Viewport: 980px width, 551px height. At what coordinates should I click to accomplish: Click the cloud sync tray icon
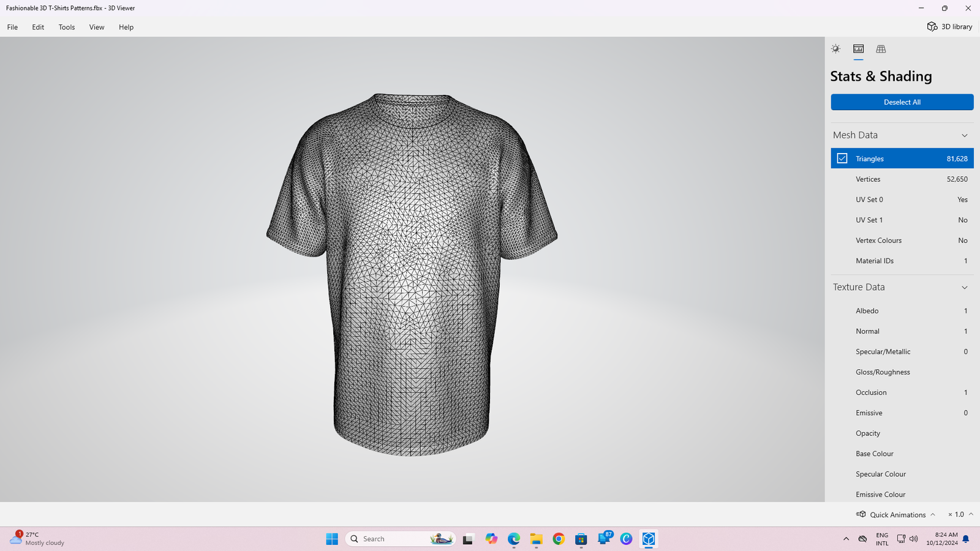click(x=862, y=539)
